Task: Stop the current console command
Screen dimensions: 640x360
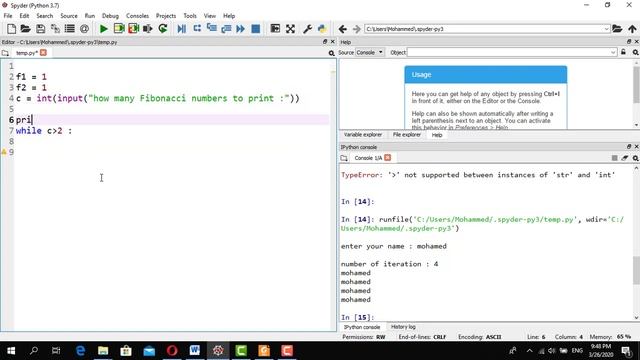Action: (x=614, y=158)
